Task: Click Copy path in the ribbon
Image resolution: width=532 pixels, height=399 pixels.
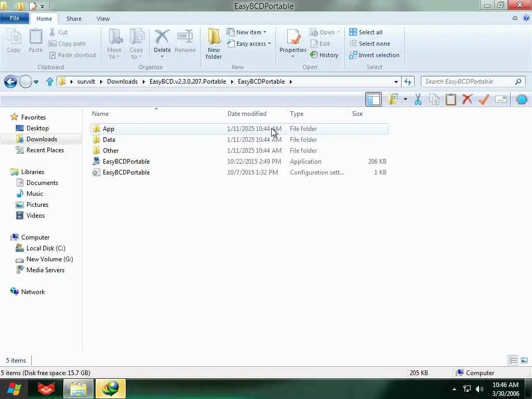Action: point(67,44)
